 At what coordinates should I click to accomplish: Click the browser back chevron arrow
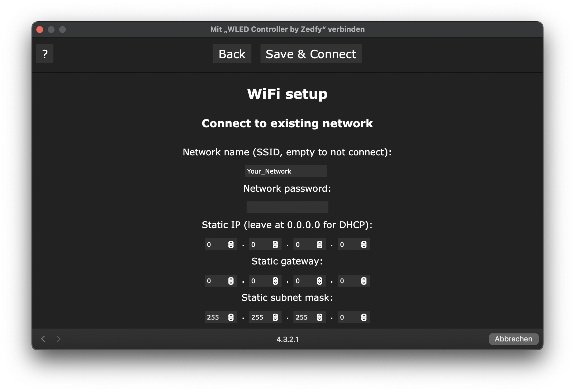point(43,339)
